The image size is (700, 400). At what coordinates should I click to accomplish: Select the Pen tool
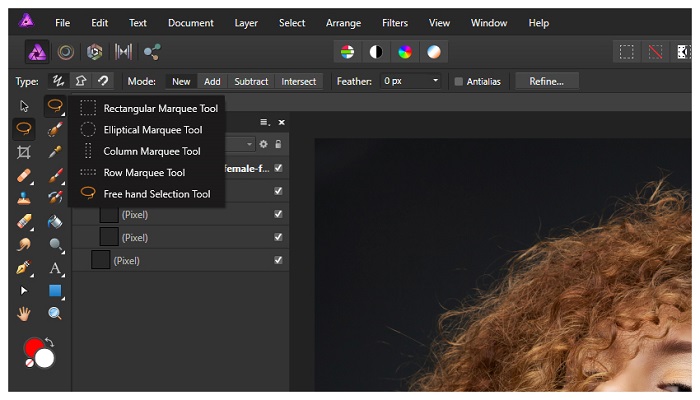point(24,268)
